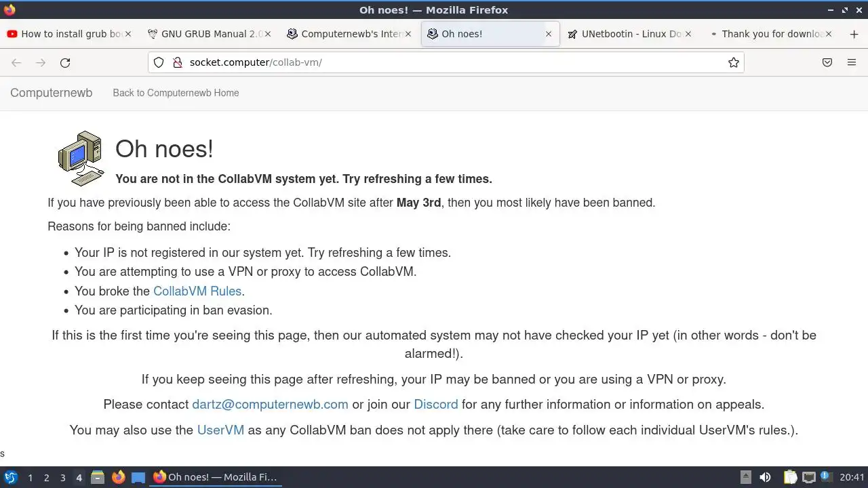Close the 'Thank you for download' tab
This screenshot has height=488, width=868.
828,34
